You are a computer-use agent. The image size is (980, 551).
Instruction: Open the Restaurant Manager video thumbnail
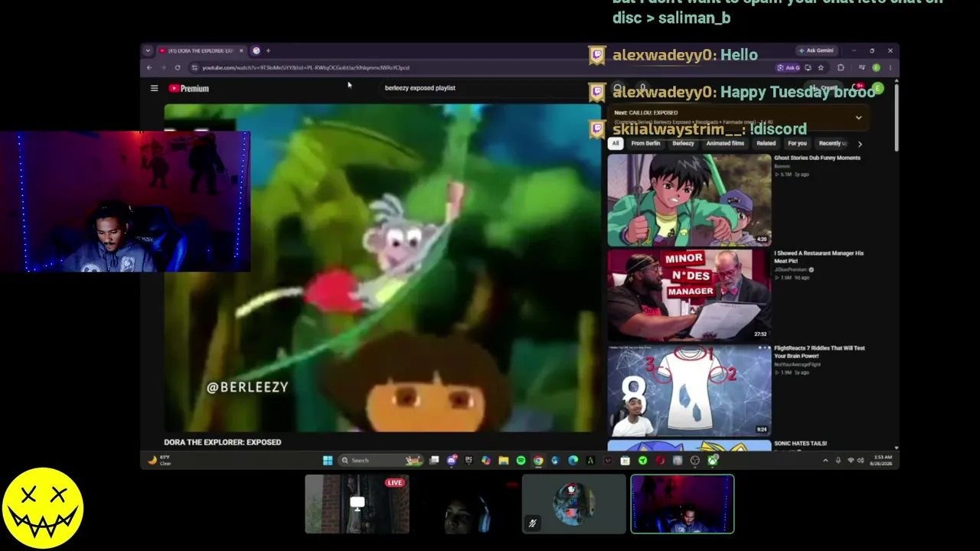[689, 295]
